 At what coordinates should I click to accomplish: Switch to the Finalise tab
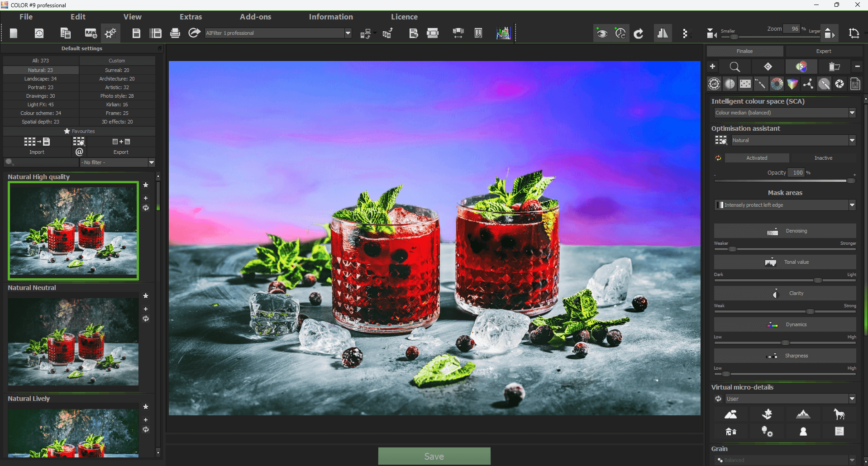(x=745, y=51)
